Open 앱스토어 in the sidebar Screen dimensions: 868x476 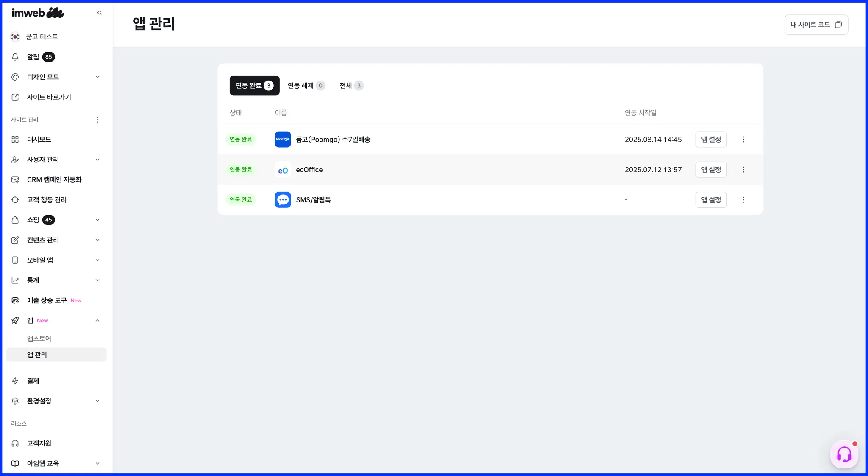(39, 339)
